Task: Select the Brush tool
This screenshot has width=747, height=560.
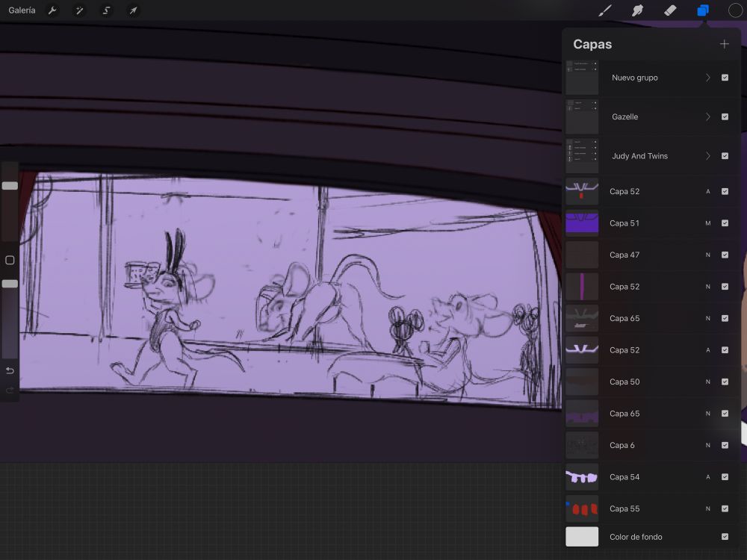Action: click(605, 10)
